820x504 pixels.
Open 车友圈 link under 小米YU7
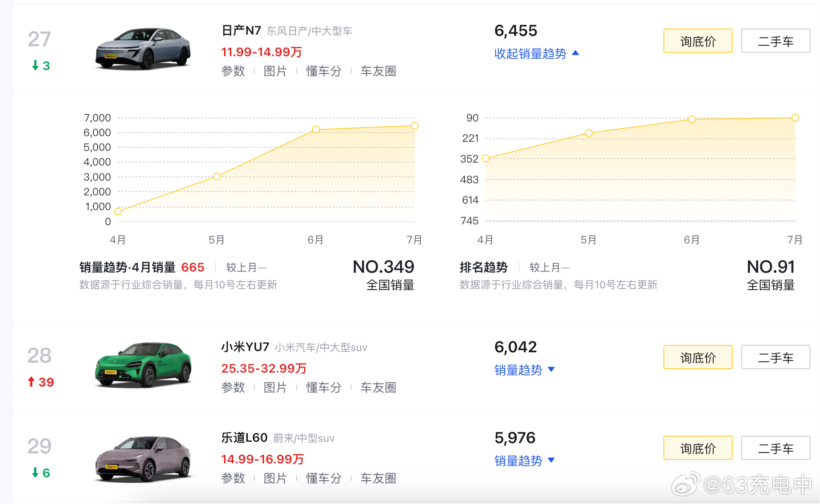[x=378, y=387]
